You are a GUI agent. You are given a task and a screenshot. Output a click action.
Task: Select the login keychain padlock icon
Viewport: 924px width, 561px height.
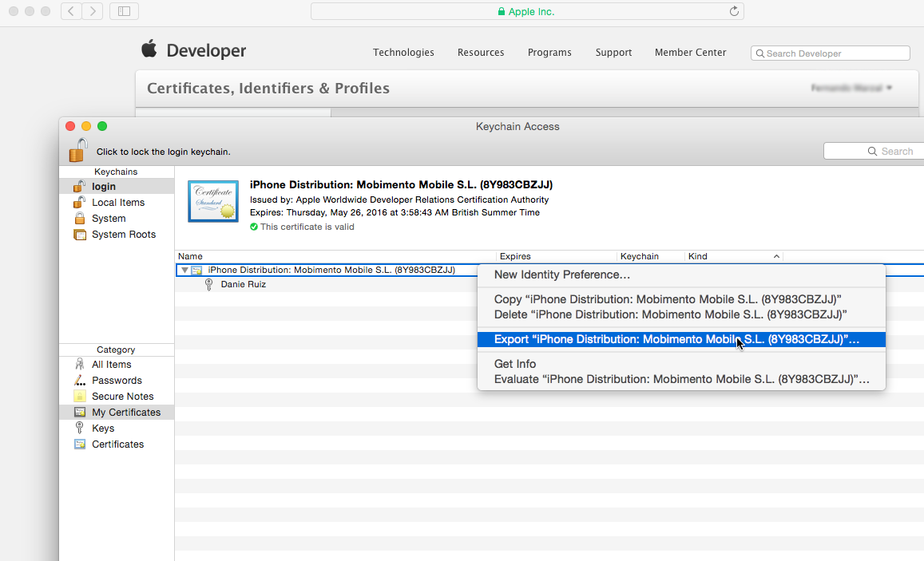point(79,186)
